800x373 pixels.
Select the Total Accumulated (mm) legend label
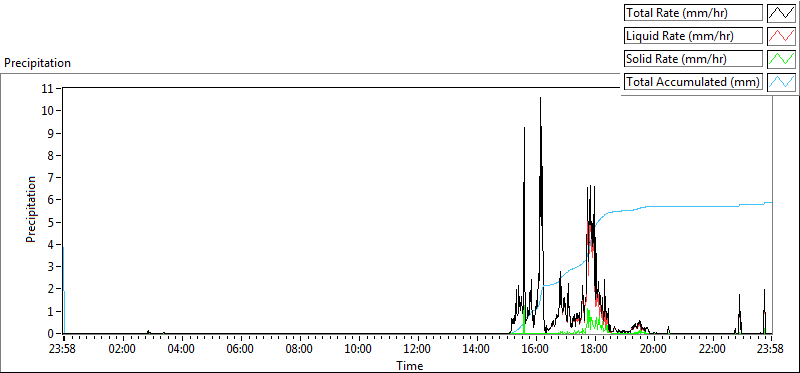click(x=693, y=82)
